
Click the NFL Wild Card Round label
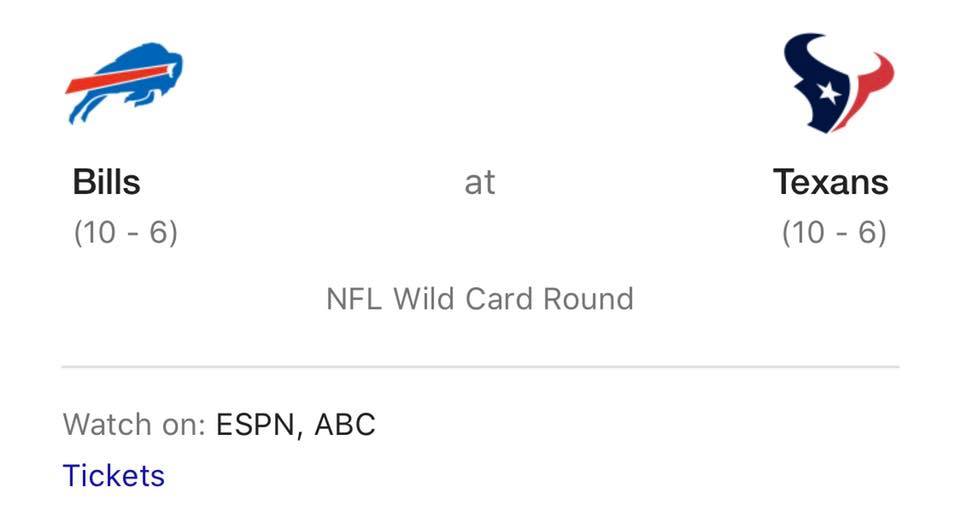point(480,299)
